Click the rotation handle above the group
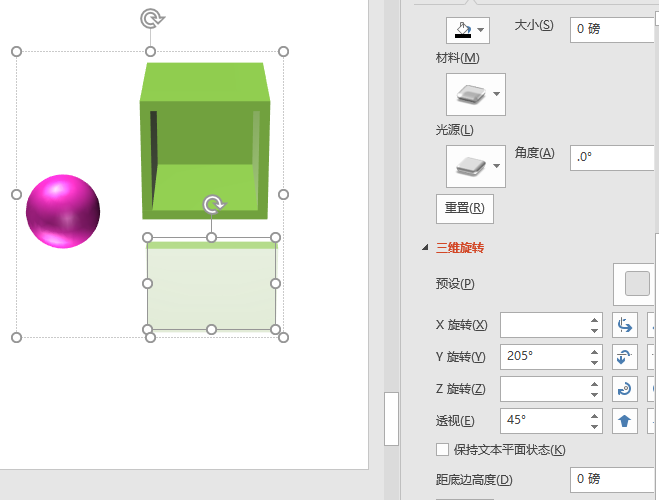659x500 pixels. pos(151,18)
